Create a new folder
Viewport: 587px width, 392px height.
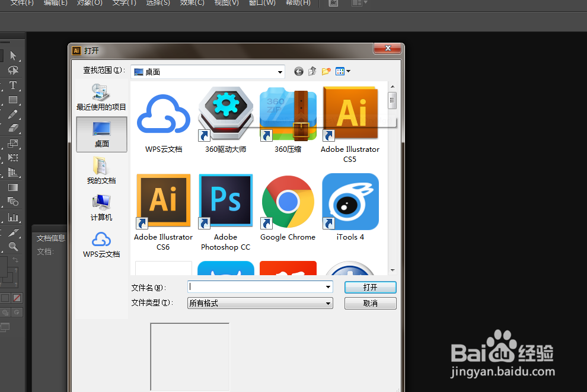(x=326, y=71)
